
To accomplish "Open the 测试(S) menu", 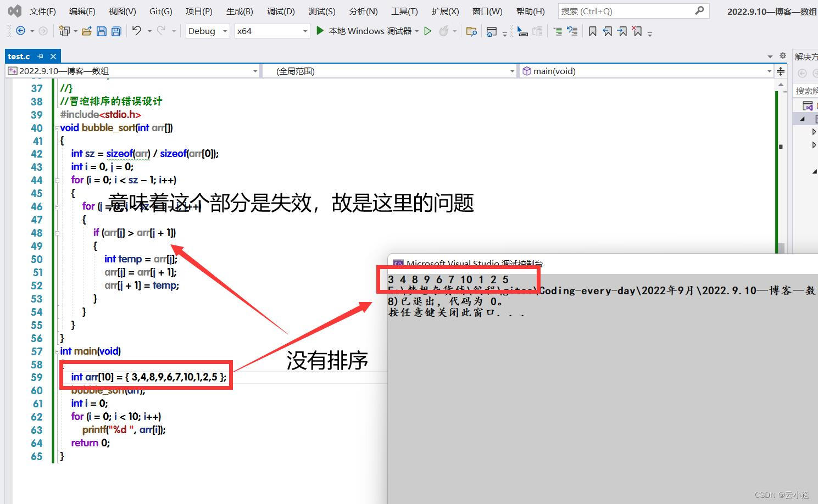I will pyautogui.click(x=322, y=11).
